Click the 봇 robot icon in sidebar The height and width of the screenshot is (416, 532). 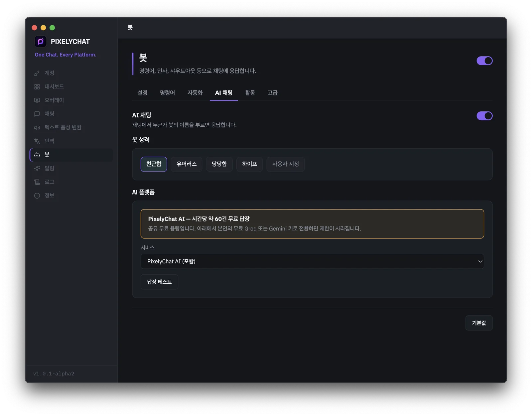37,155
